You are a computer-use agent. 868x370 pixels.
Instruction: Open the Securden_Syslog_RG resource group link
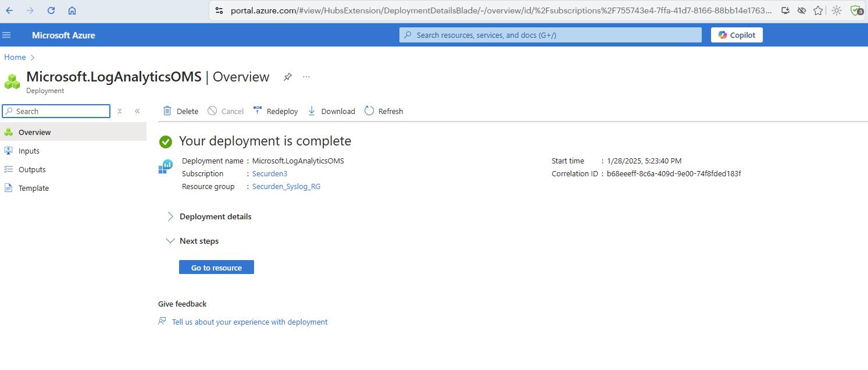point(286,187)
